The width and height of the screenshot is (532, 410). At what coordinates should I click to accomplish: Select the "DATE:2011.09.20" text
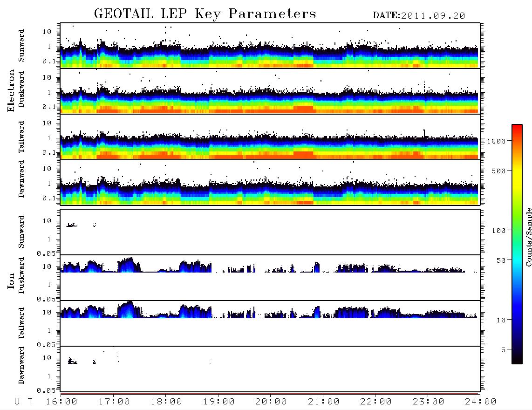coord(419,16)
